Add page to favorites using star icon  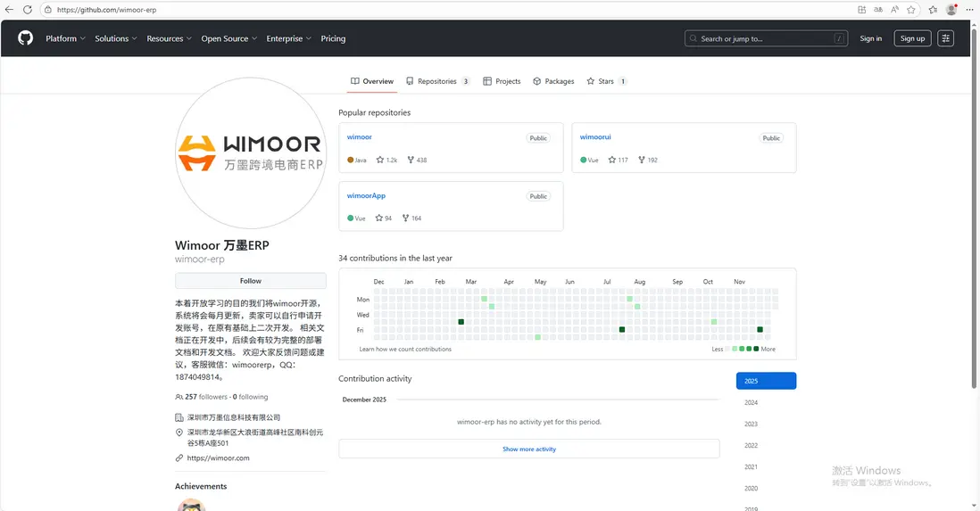pos(911,10)
